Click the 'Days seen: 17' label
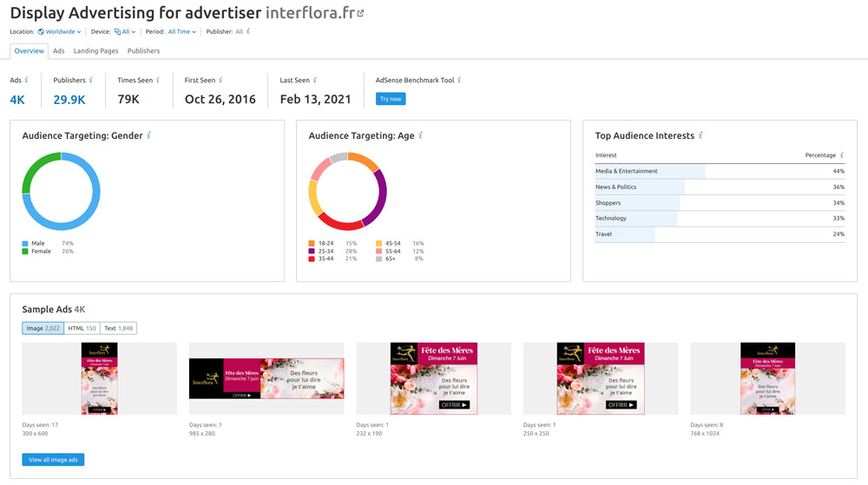Screen dimensions: 868x485 point(40,425)
